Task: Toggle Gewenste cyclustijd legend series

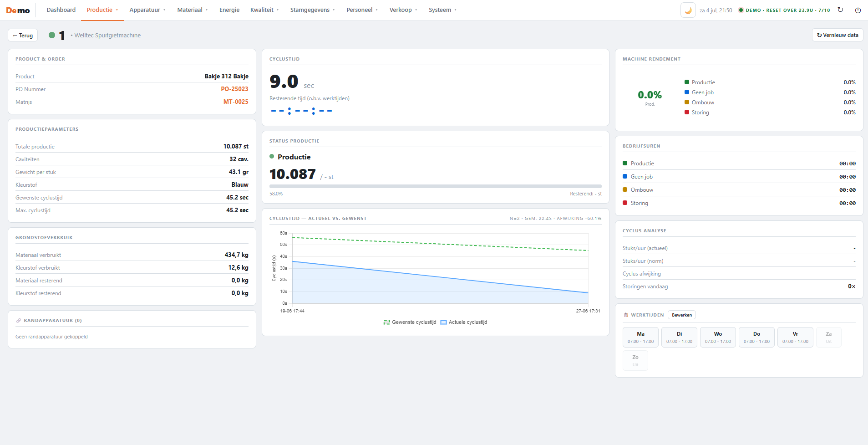Action: (x=410, y=322)
